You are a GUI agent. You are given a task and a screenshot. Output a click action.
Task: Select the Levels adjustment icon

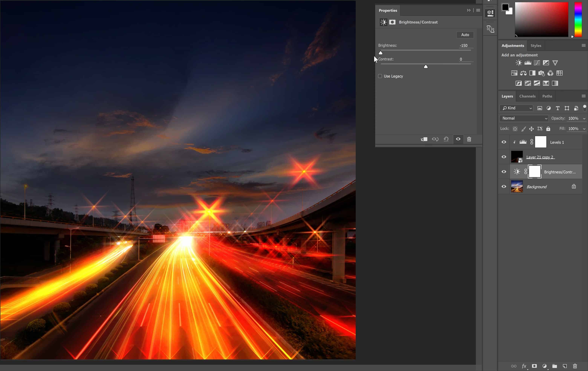click(528, 63)
